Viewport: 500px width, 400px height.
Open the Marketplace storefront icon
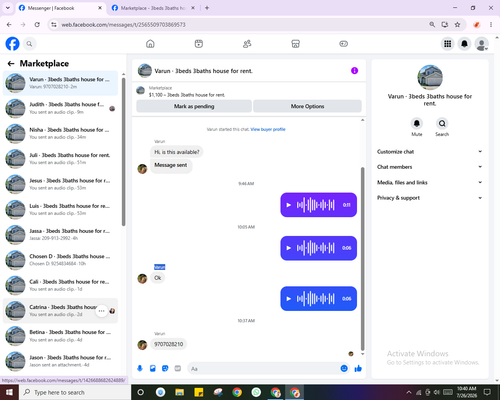295,44
